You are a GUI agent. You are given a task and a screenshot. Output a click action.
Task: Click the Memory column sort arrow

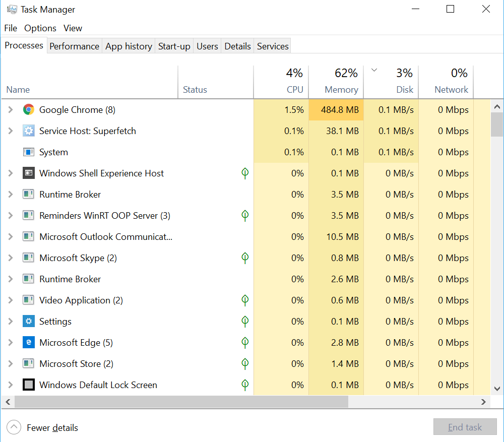pyautogui.click(x=373, y=70)
